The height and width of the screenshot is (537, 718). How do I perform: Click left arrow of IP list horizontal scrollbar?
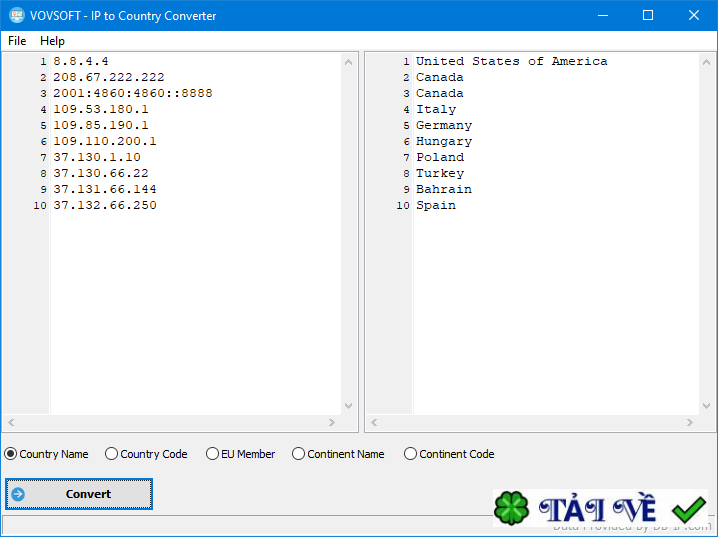(x=11, y=423)
